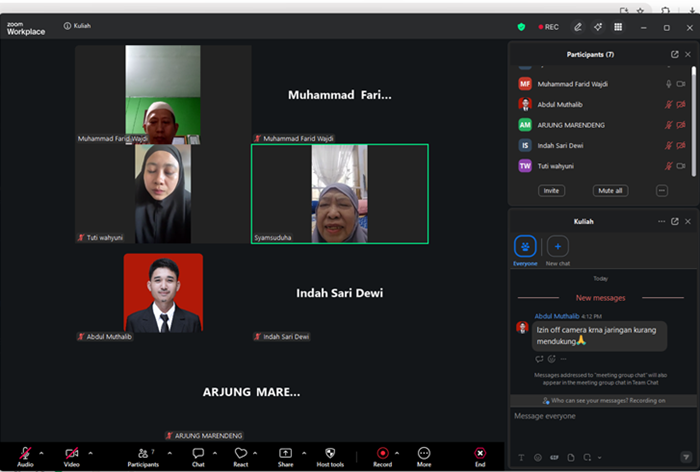Open screenshot tool in chat composer
The height and width of the screenshot is (472, 700).
(587, 458)
